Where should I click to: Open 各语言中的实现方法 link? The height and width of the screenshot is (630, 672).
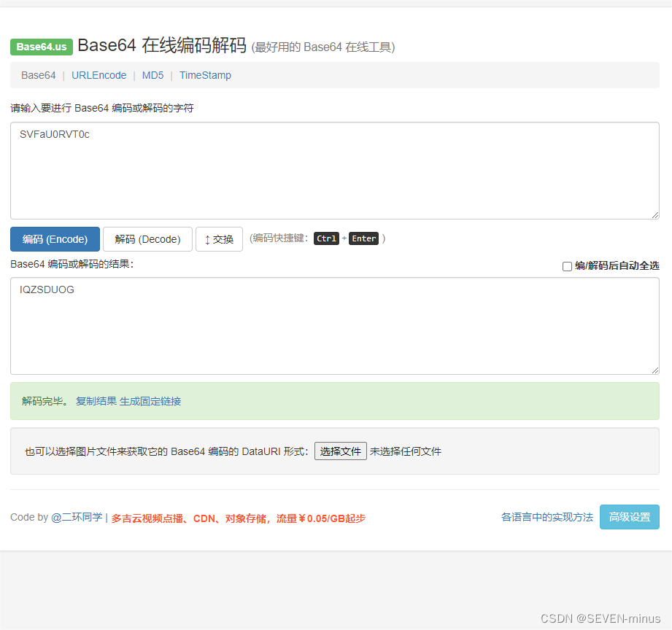(547, 518)
